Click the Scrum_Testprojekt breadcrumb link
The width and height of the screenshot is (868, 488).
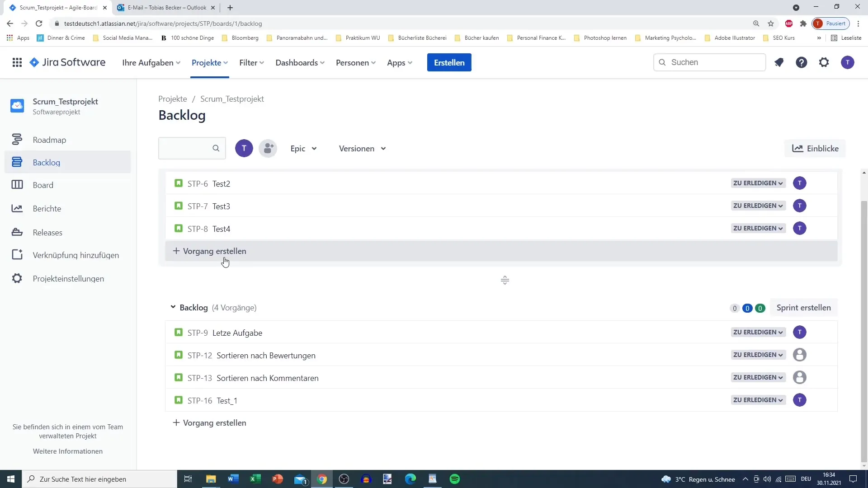tap(232, 99)
